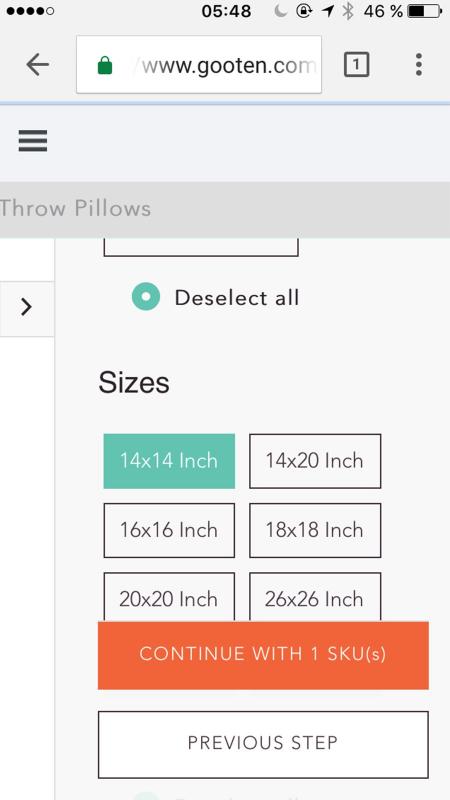Focus the www.gooten.com address bar
Screen dimensions: 450x800
(199, 65)
